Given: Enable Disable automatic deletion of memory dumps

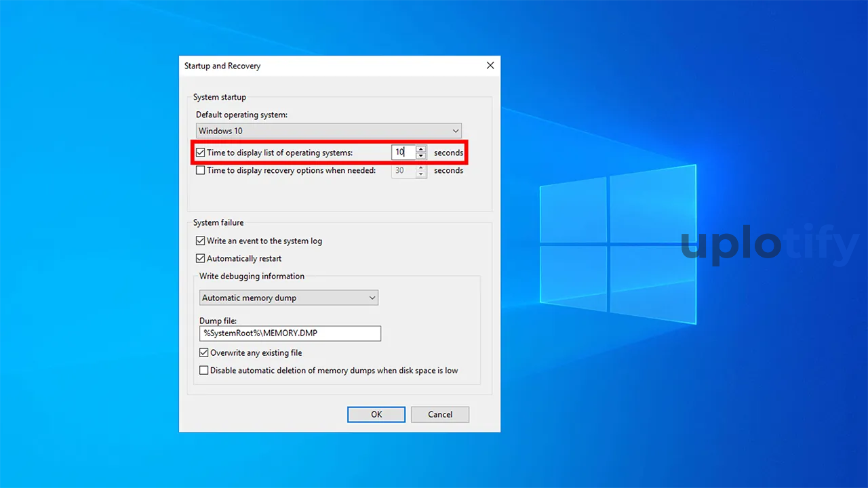Looking at the screenshot, I should coord(203,371).
